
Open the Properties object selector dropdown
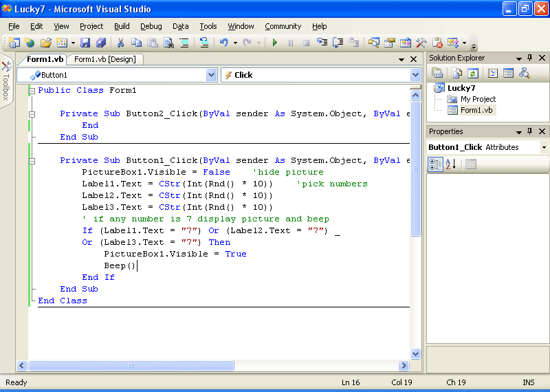point(544,147)
